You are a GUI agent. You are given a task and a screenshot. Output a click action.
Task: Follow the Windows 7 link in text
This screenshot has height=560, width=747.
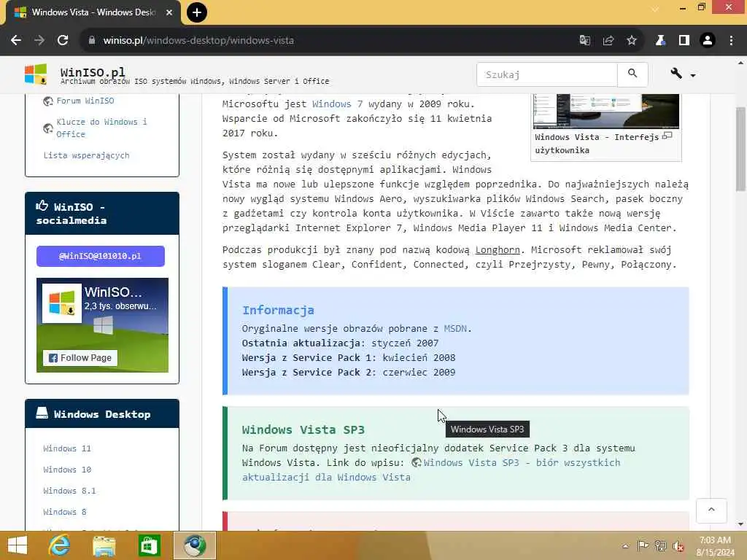[337, 104]
